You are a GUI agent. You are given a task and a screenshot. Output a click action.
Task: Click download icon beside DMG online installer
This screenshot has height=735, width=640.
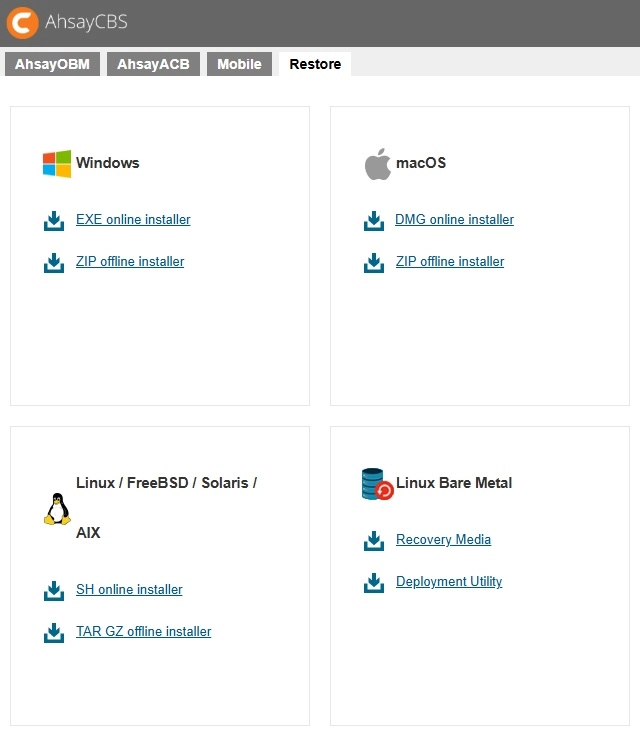pyautogui.click(x=374, y=220)
